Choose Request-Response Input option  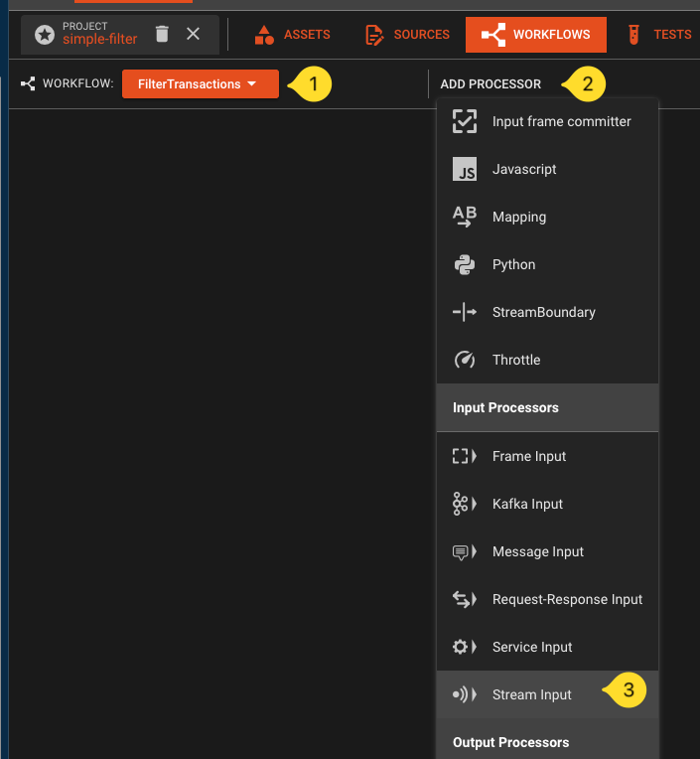[x=567, y=599]
